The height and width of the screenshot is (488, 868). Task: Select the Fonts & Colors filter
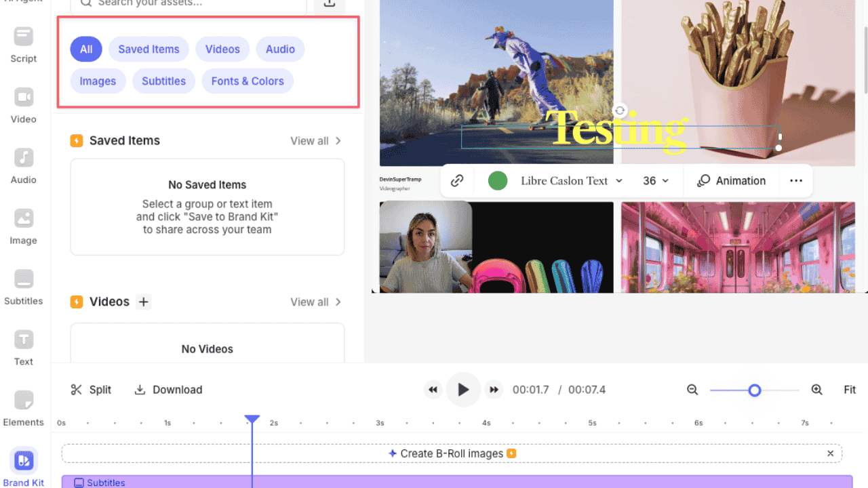pyautogui.click(x=247, y=81)
